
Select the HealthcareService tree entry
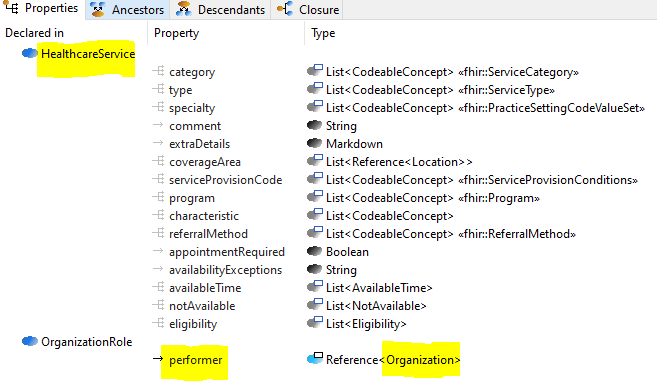88,54
